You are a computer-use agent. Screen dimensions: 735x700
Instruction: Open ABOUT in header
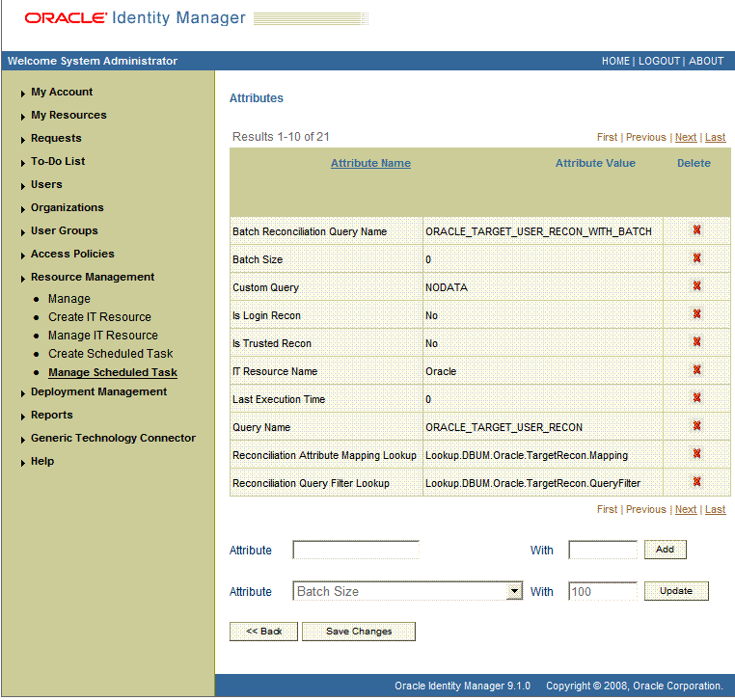click(x=705, y=61)
